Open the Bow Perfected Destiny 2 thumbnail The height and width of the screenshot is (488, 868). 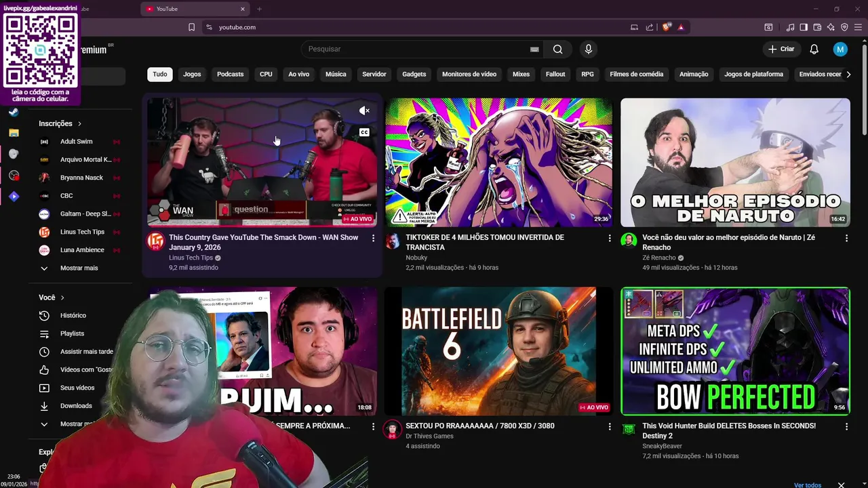point(735,351)
